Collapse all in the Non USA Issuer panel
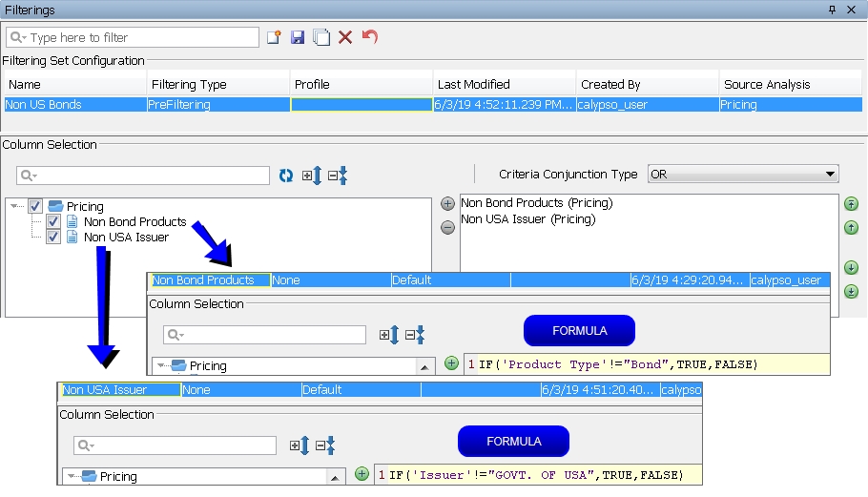This screenshot has height=497, width=868. pos(325,445)
